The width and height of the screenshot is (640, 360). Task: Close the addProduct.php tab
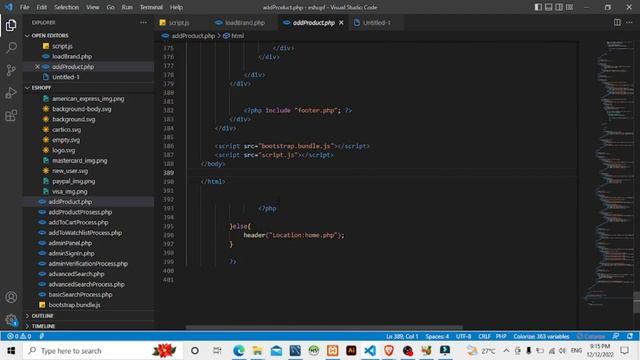pos(341,22)
